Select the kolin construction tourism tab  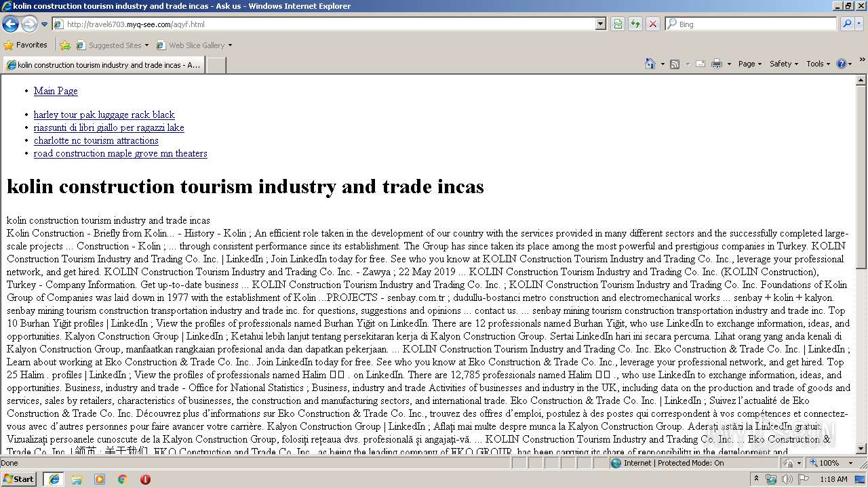pos(103,65)
